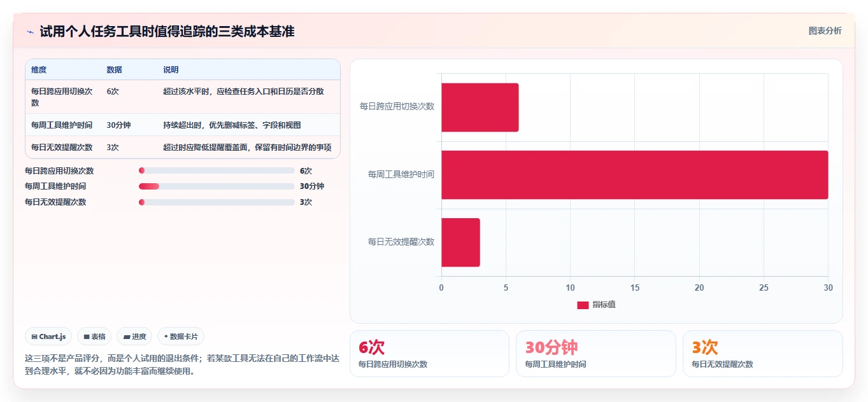Click the 数据 table column header

[x=115, y=70]
